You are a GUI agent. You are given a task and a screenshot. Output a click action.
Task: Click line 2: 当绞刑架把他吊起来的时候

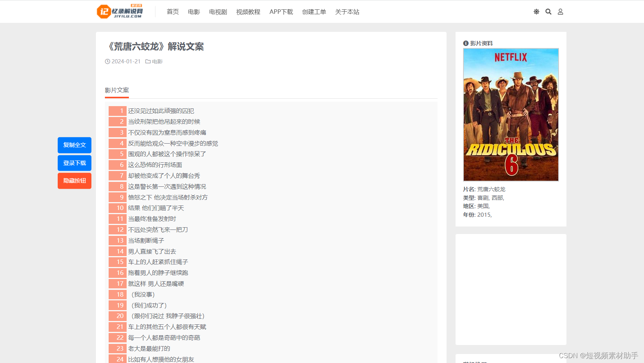click(164, 122)
